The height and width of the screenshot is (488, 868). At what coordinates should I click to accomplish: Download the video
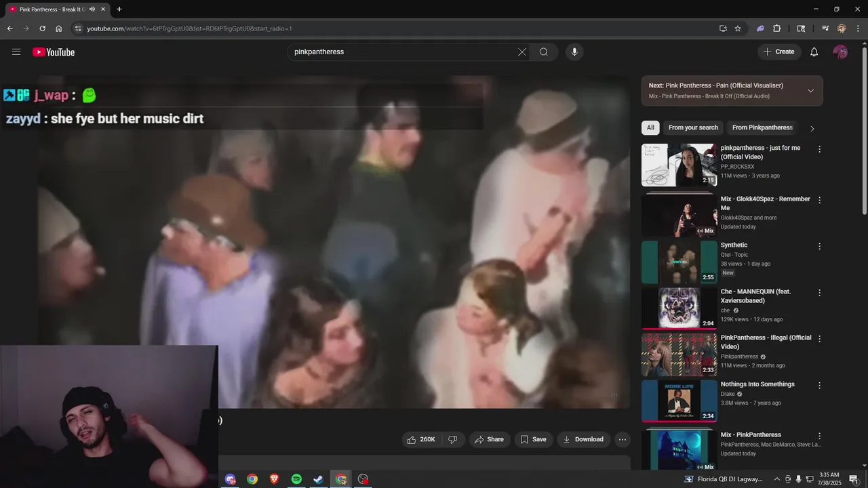tap(584, 439)
